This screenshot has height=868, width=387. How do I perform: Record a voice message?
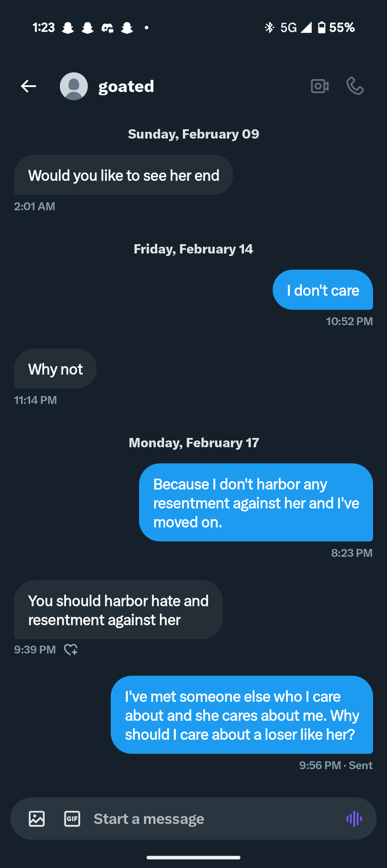[354, 819]
